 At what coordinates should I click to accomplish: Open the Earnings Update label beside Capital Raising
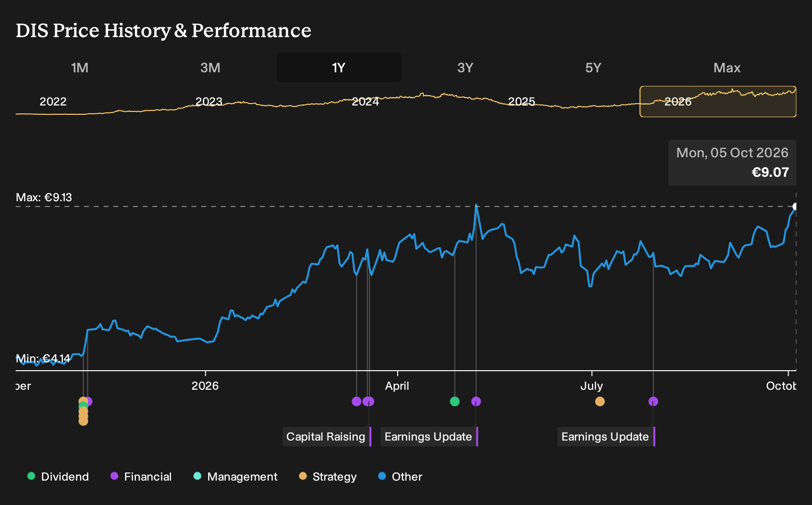point(429,437)
